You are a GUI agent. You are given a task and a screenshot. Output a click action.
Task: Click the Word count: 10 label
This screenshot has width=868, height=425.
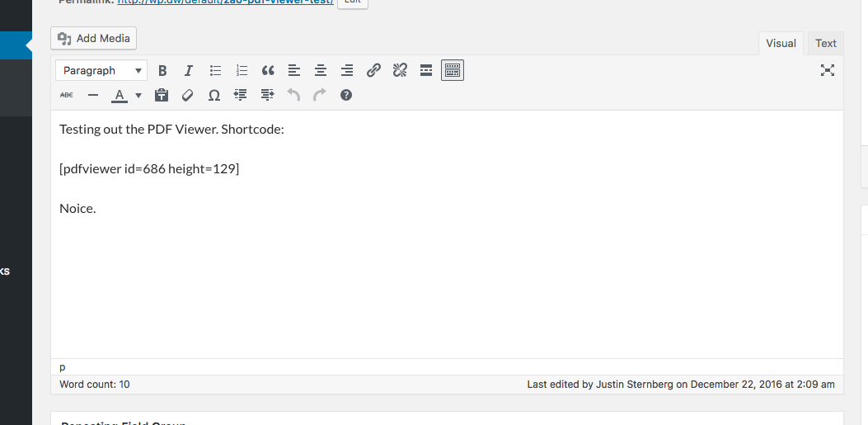tap(95, 384)
